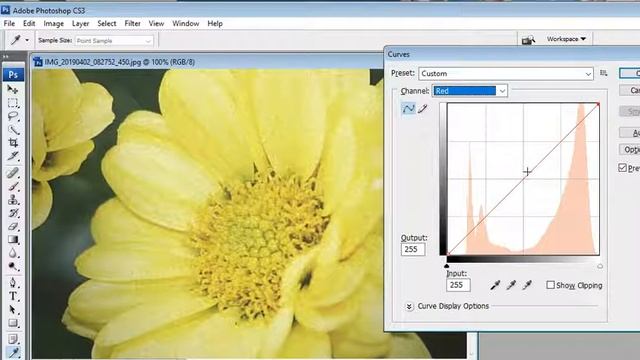This screenshot has height=360, width=640.
Task: Open the Workspace dropdown
Action: tap(566, 39)
